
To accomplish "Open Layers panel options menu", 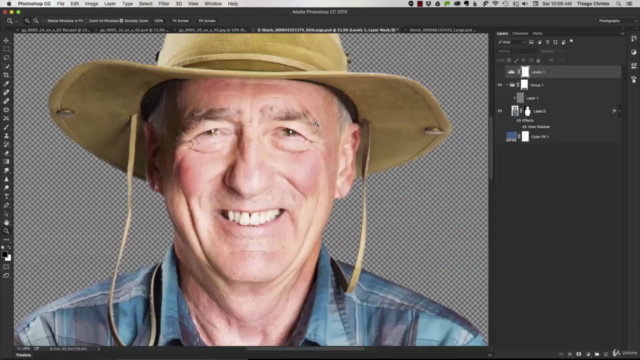I will [x=622, y=33].
